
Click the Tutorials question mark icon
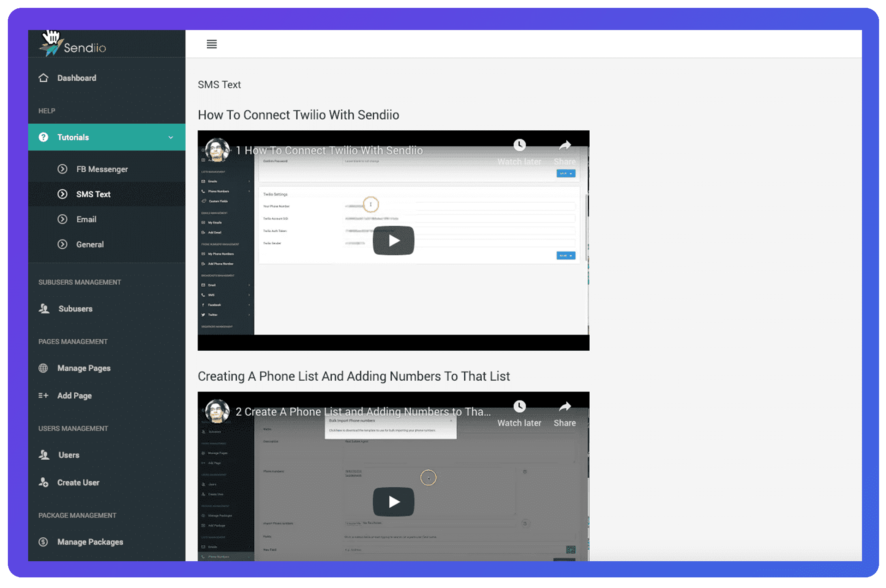43,138
